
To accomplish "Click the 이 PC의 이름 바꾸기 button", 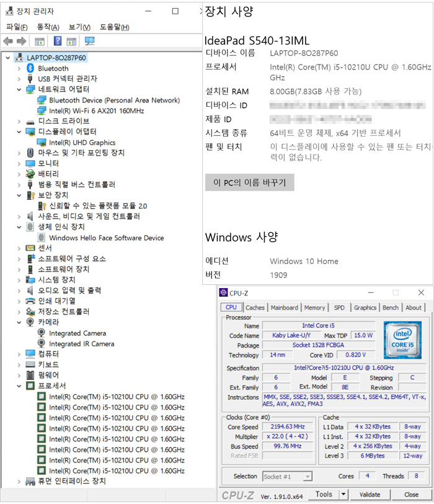I will click(249, 182).
